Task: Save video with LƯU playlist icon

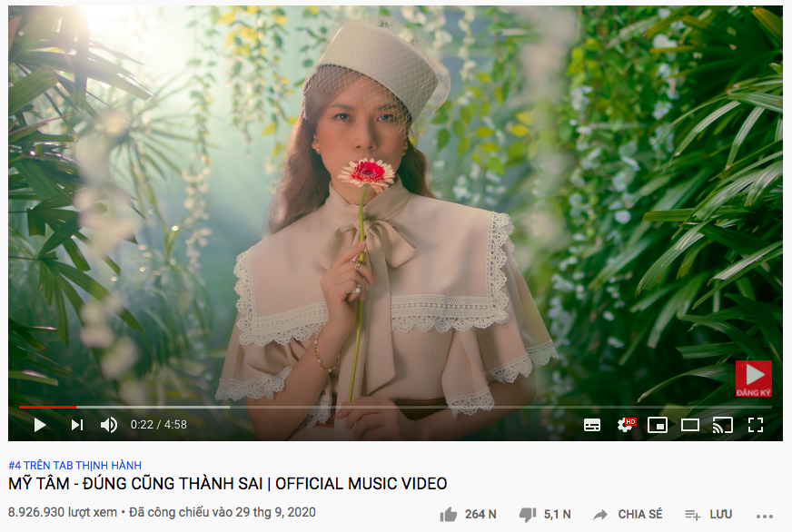Action: pyautogui.click(x=692, y=515)
